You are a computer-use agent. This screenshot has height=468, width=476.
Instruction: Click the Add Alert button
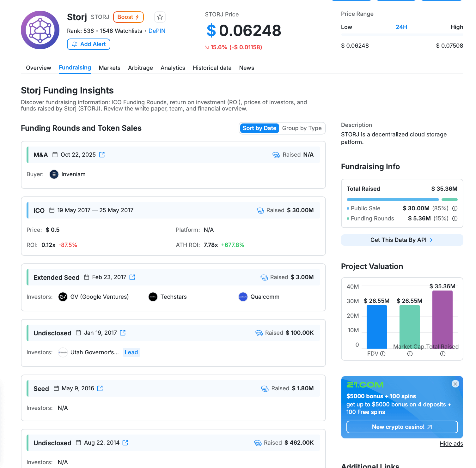[88, 44]
